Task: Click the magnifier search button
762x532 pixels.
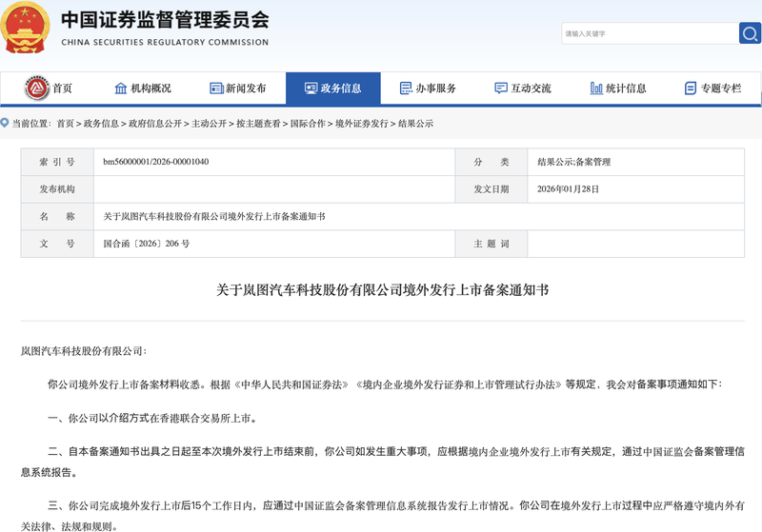Action: (x=750, y=33)
